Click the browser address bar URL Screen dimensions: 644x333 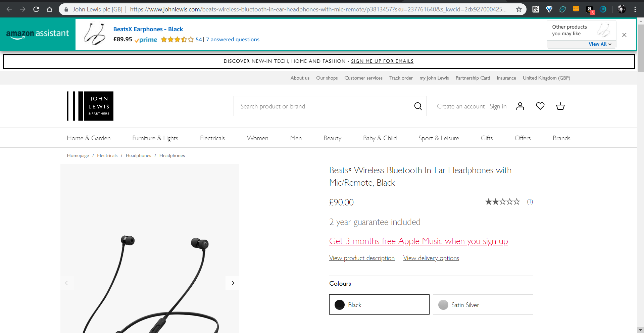(318, 9)
